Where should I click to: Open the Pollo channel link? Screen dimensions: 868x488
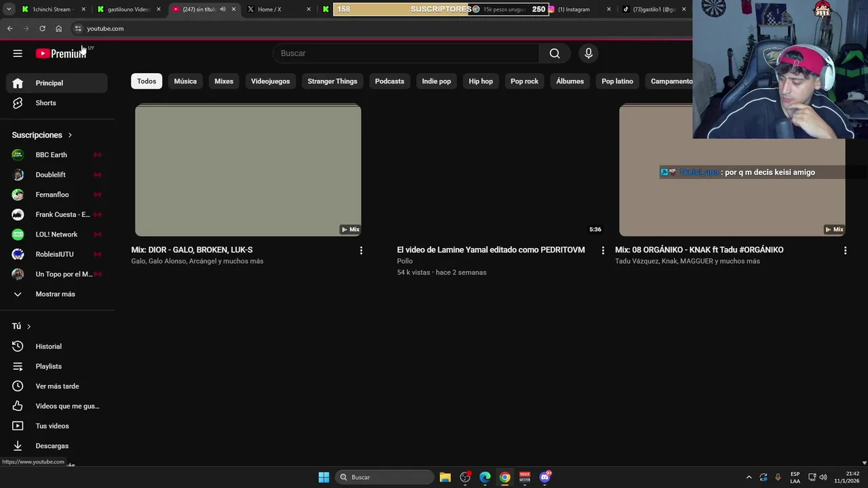coord(405,262)
